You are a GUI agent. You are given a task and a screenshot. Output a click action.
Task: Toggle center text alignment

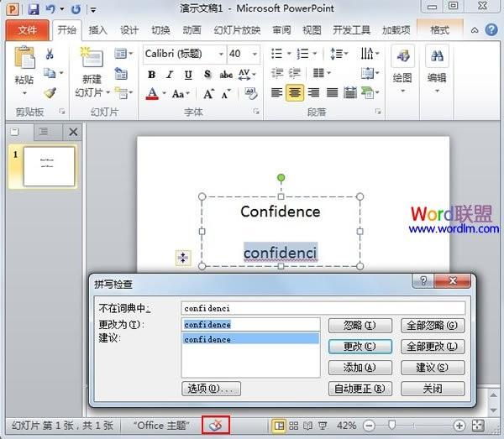(295, 93)
